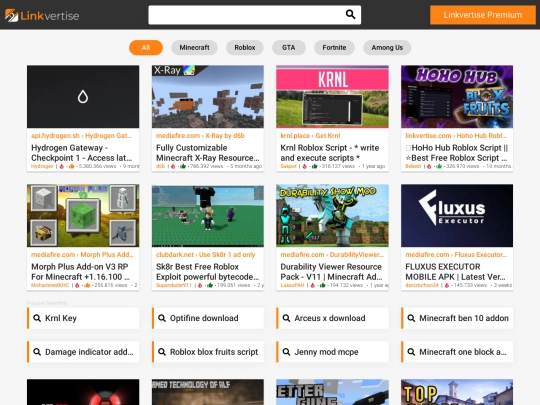540x405 pixels.
Task: Choose the Fortnite category chip
Action: [x=334, y=48]
